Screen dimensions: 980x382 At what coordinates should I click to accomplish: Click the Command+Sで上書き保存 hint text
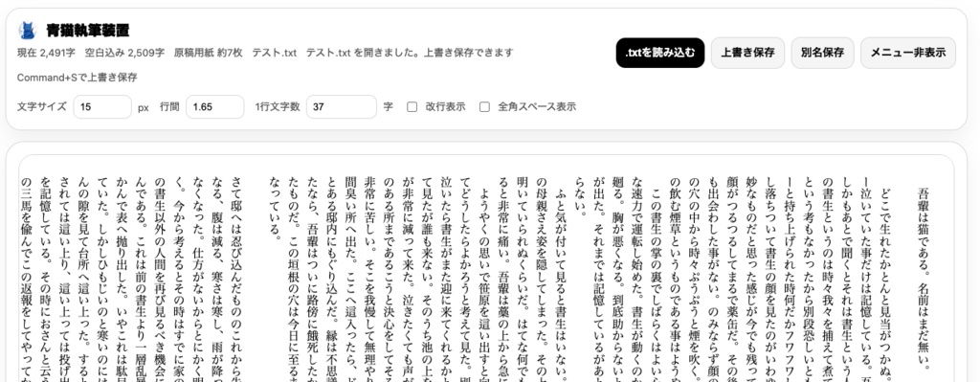[x=77, y=78]
